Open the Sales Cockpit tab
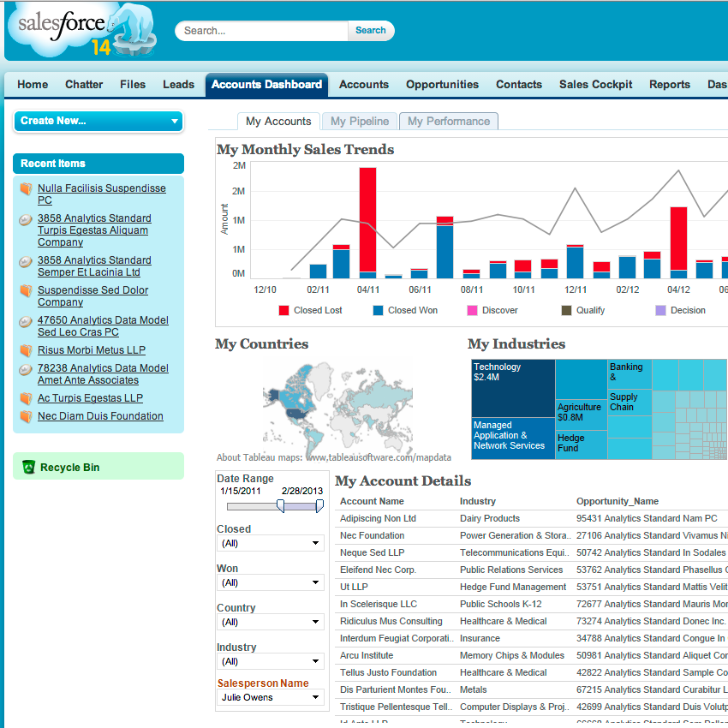This screenshot has width=728, height=728. click(595, 85)
